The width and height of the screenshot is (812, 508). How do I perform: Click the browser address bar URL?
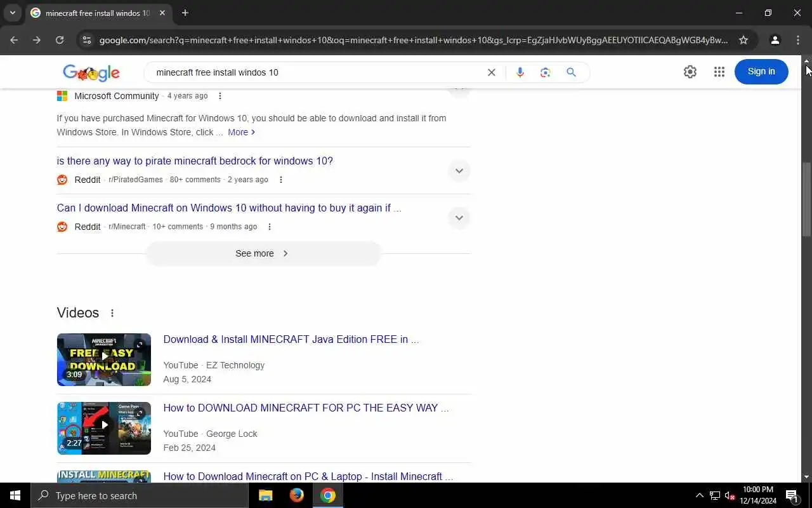tap(414, 40)
